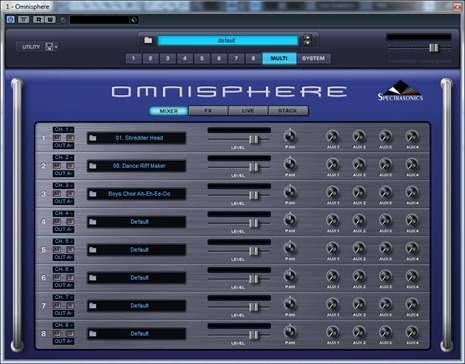
Task: Click the Level fader handle on part 8
Action: pos(254,335)
